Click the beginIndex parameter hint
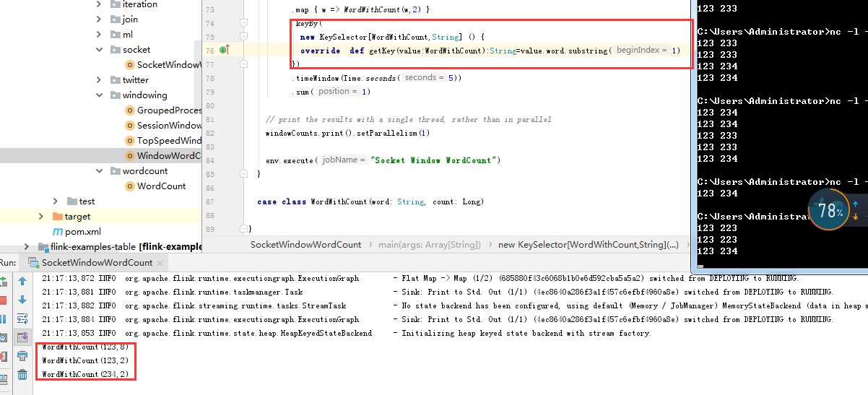 point(641,50)
